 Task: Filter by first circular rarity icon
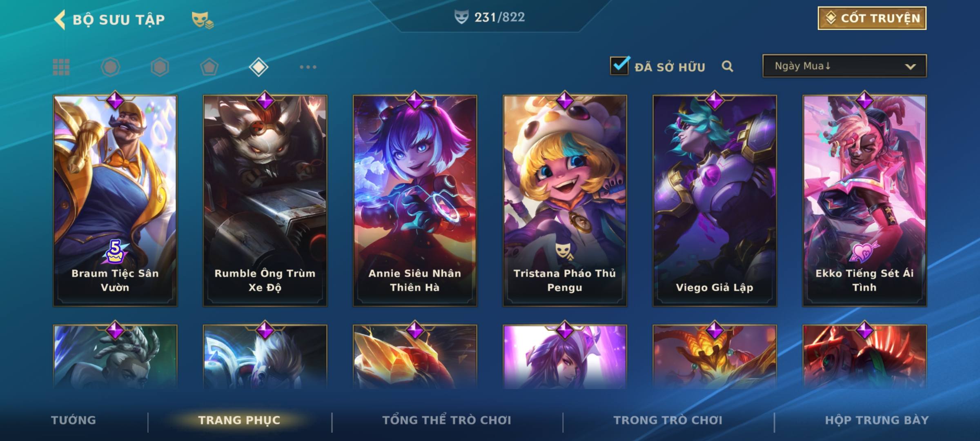pos(110,67)
